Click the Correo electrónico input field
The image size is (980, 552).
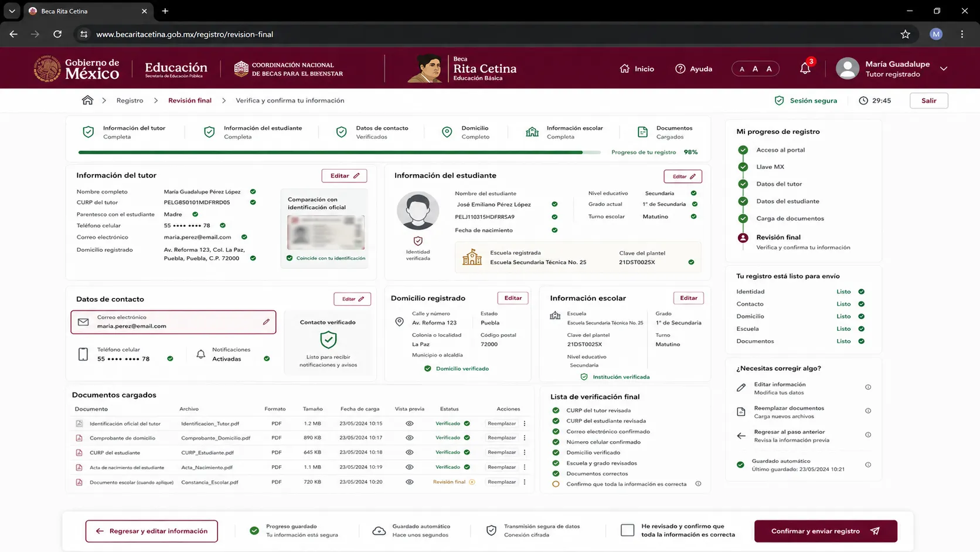pyautogui.click(x=173, y=322)
